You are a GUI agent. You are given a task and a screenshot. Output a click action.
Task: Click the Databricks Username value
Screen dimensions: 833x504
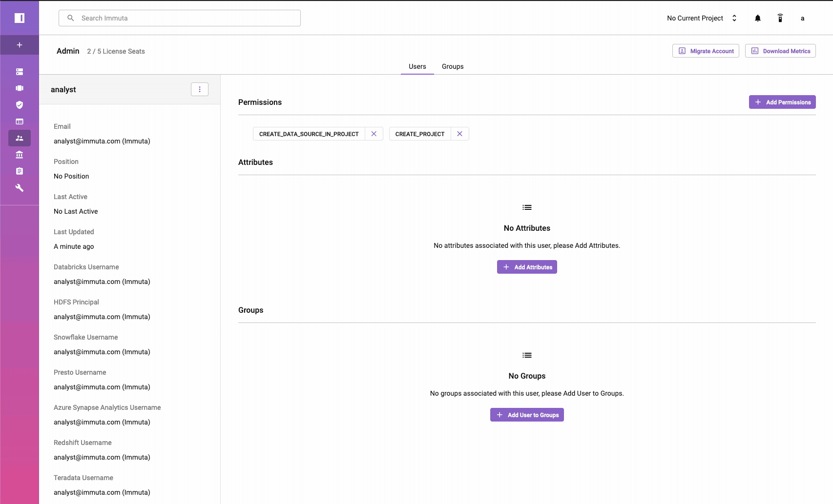102,282
